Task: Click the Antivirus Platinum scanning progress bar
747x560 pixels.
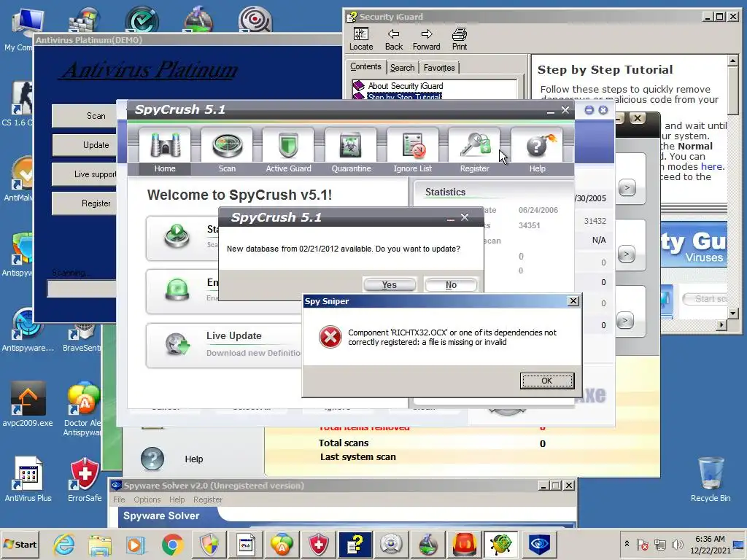Action: click(82, 289)
